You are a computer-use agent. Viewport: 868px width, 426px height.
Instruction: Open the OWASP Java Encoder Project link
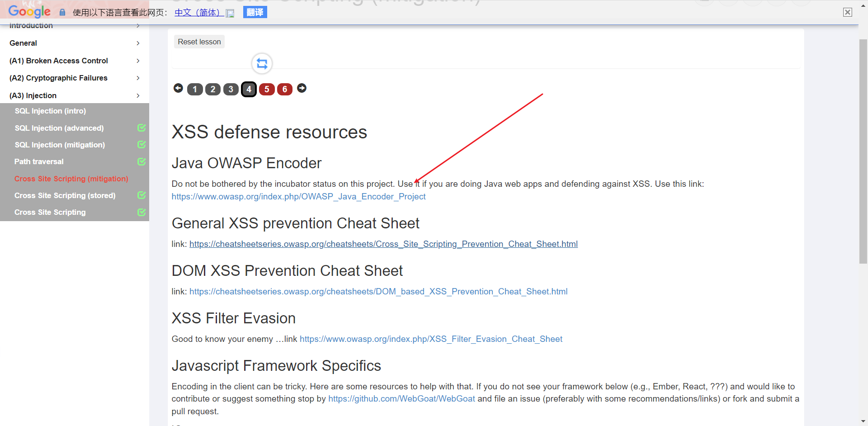click(x=298, y=196)
